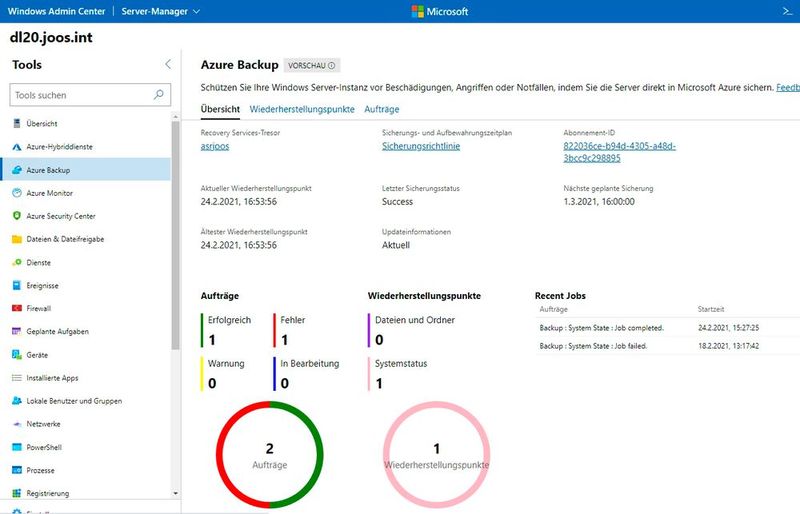Click the Startzeit column header
Viewport: 800px width, 514px height.
click(711, 309)
